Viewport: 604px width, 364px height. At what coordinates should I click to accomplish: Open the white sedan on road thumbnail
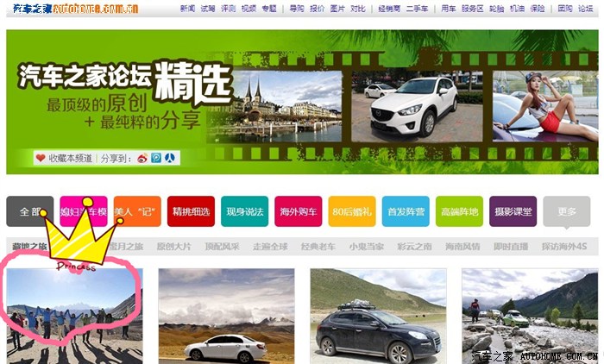[x=225, y=316]
